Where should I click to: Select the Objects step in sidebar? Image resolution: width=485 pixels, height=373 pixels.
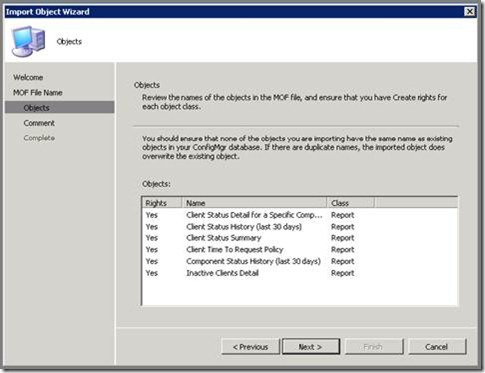pyautogui.click(x=60, y=108)
